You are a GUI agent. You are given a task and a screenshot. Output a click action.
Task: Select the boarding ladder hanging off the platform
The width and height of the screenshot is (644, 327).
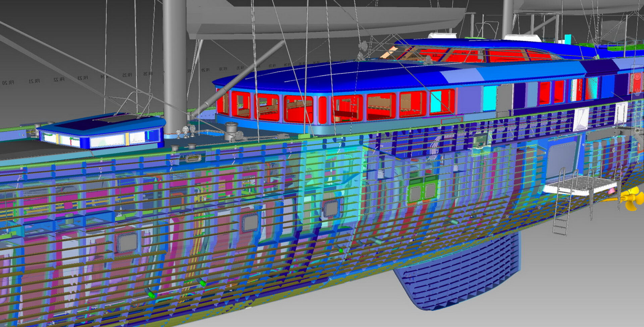561,215
